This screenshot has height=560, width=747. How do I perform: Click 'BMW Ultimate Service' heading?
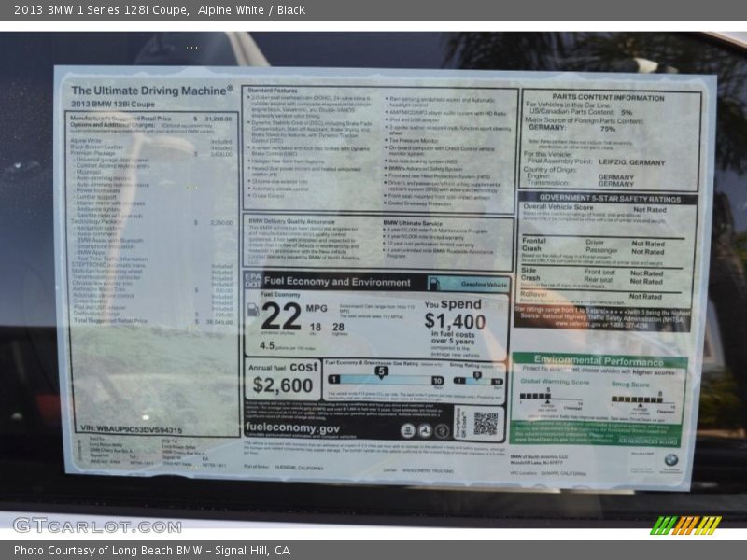(x=413, y=223)
